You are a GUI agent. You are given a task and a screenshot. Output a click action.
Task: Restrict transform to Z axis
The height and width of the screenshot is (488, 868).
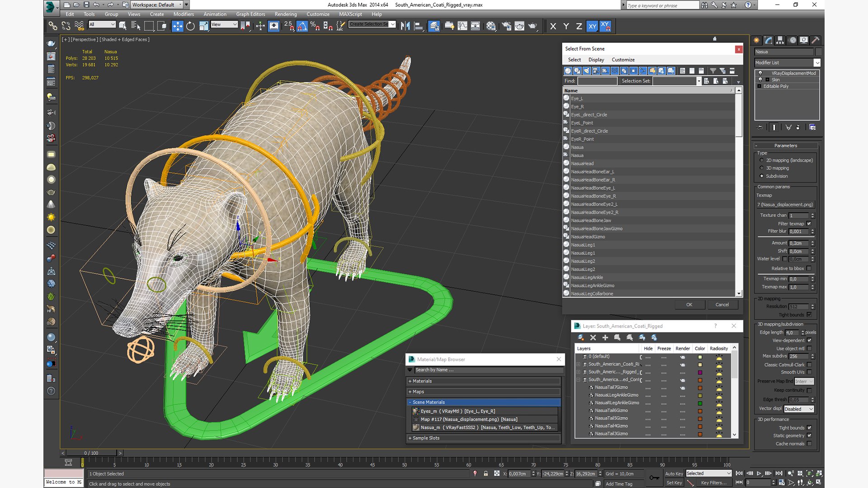(x=579, y=26)
